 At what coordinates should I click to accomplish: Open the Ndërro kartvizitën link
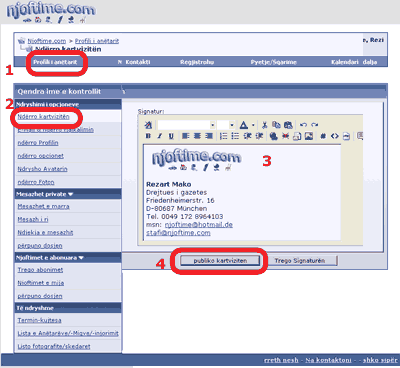(43, 117)
